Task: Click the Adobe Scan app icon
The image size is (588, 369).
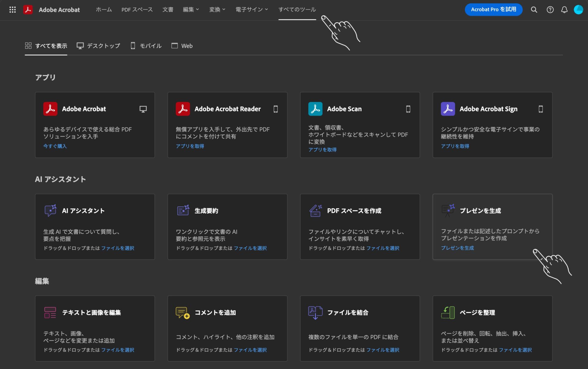Action: pyautogui.click(x=315, y=109)
